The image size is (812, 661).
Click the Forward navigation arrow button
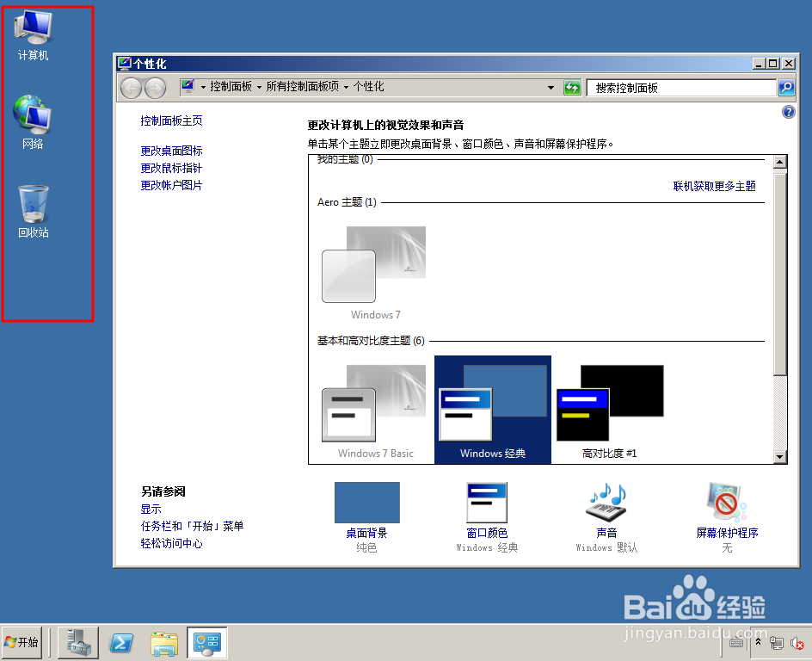pos(155,88)
